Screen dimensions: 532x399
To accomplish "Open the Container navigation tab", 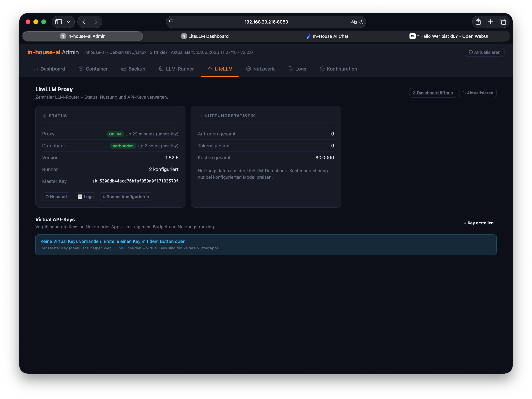I will (93, 69).
